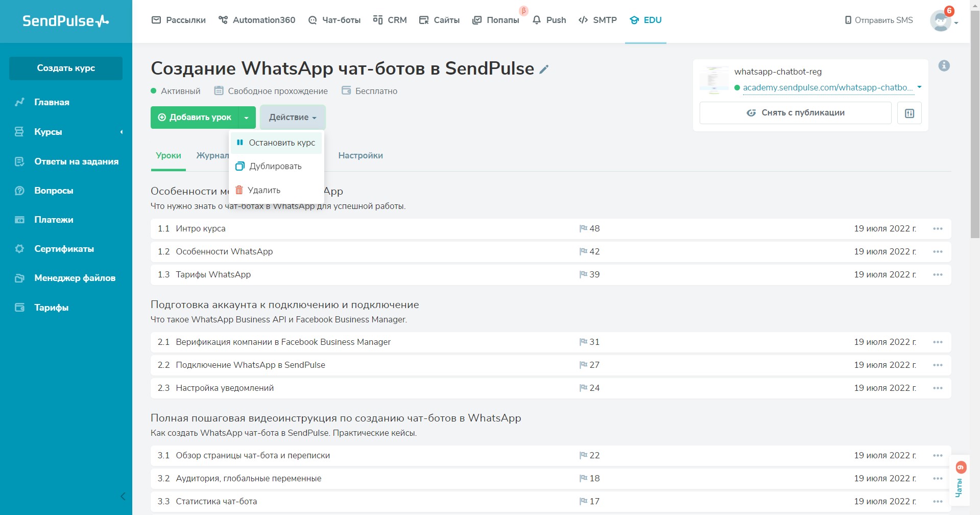The image size is (980, 515).
Task: Switch to the Уроки tab
Action: coord(169,156)
